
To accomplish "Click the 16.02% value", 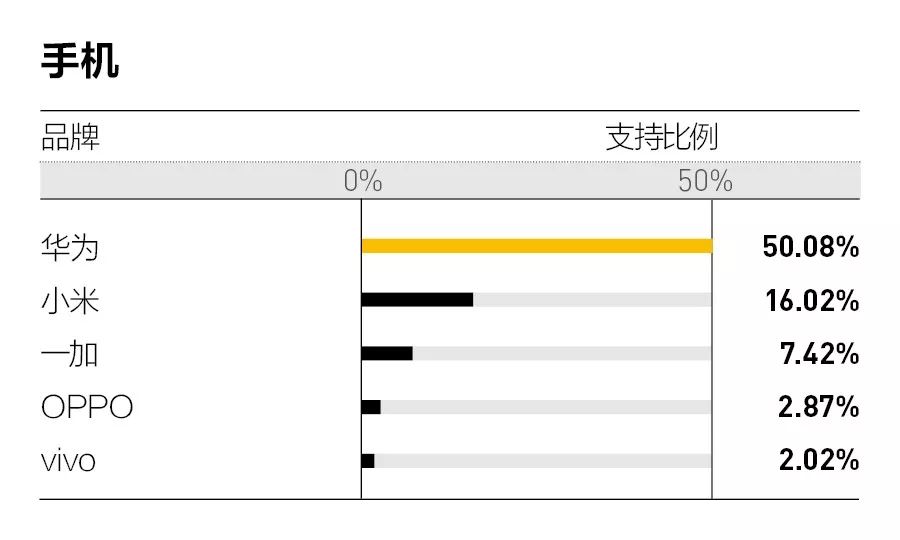I will (812, 301).
